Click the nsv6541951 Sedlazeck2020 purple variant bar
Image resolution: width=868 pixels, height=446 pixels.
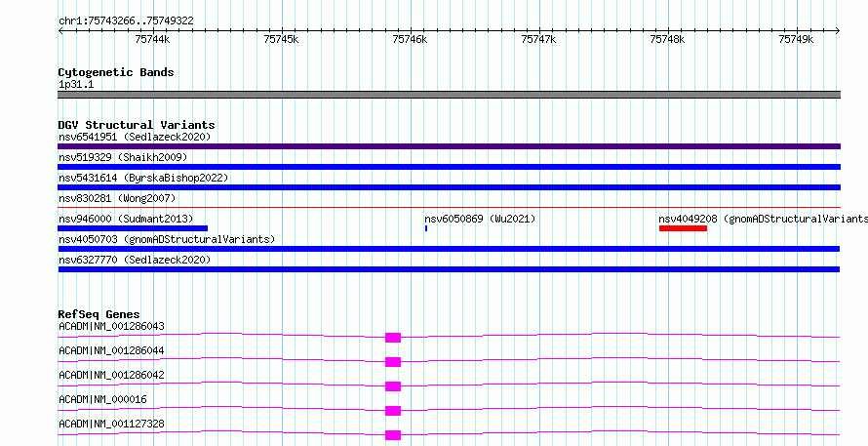(x=449, y=146)
